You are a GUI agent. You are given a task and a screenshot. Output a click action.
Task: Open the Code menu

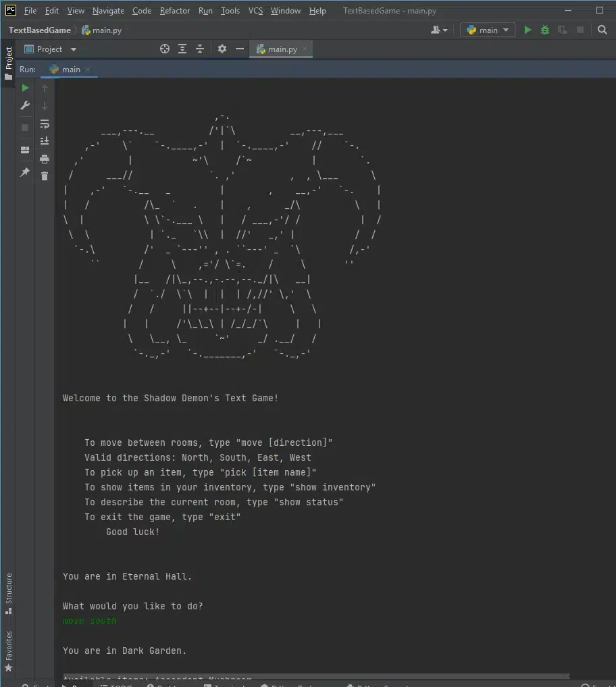pyautogui.click(x=142, y=11)
